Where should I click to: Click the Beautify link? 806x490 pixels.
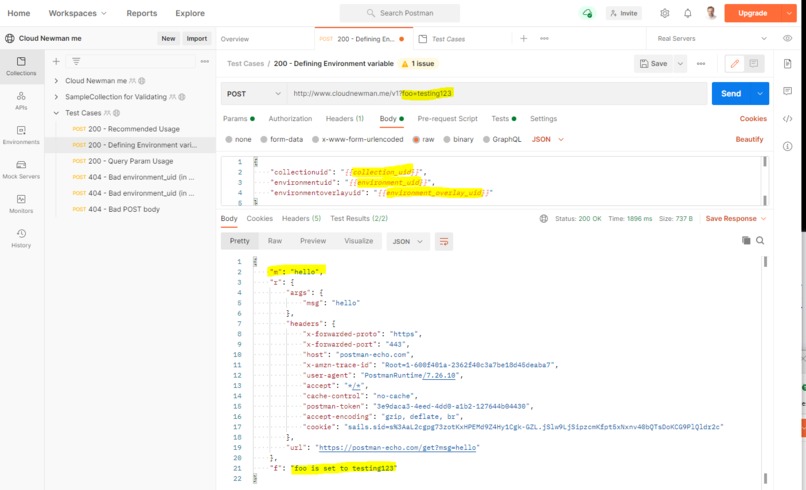point(749,139)
